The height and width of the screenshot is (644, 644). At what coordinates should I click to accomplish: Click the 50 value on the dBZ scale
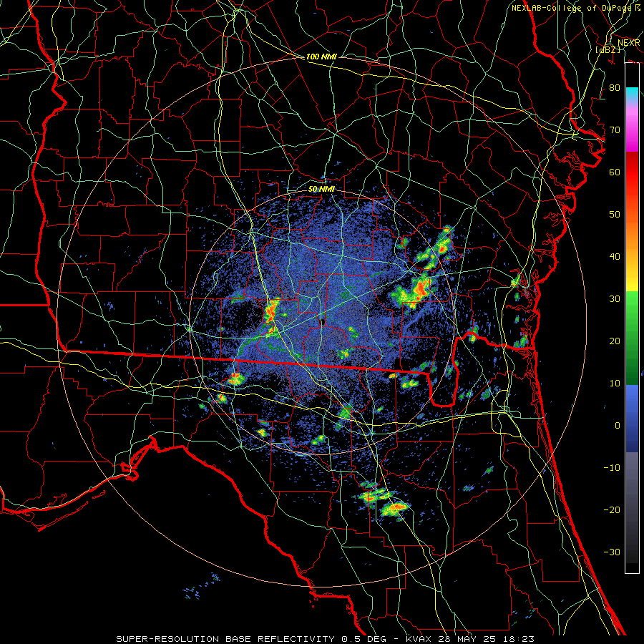point(615,215)
